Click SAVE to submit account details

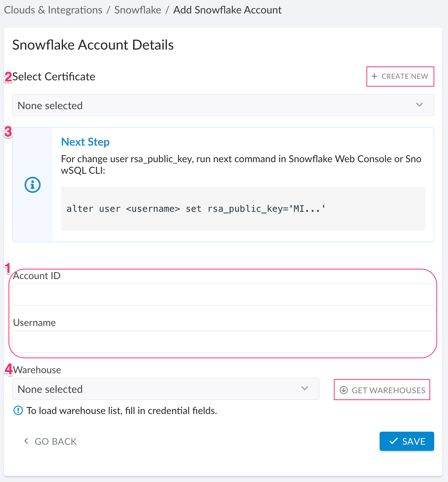[407, 441]
